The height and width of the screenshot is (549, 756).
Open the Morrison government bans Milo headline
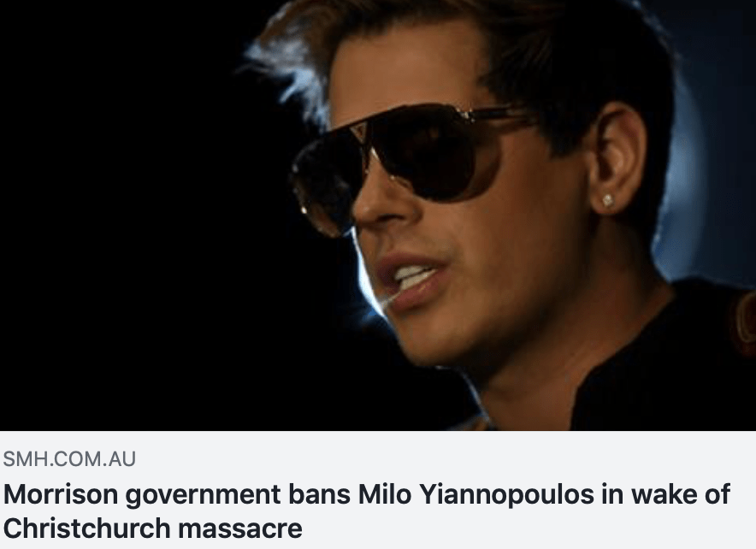click(x=366, y=511)
